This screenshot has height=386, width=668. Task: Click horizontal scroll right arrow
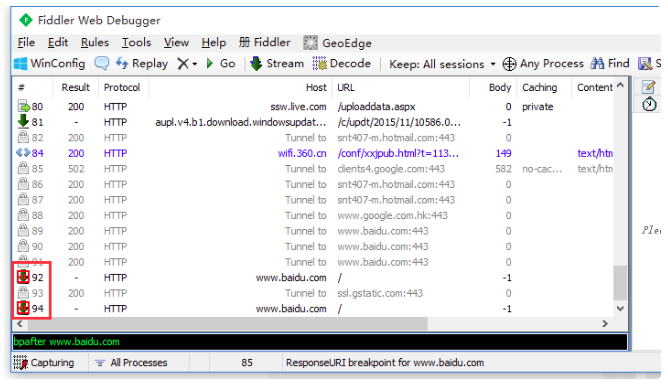605,324
